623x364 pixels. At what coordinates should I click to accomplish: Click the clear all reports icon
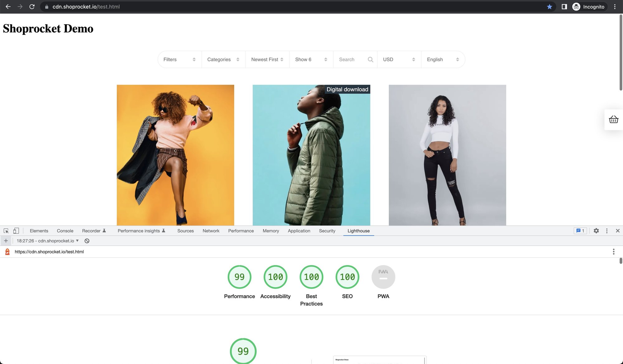pyautogui.click(x=87, y=241)
